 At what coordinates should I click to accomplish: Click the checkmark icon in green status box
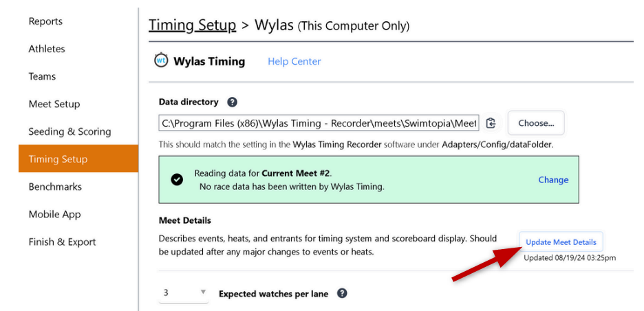pyautogui.click(x=177, y=180)
